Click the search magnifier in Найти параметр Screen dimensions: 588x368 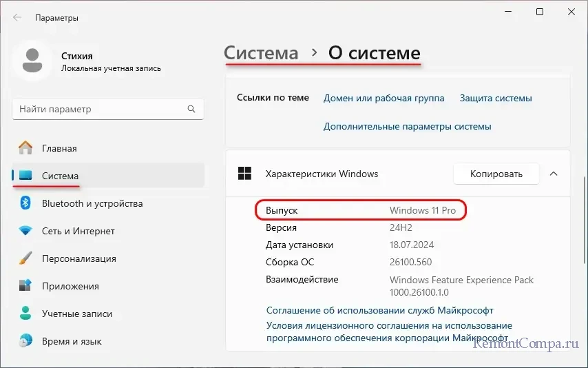pos(191,109)
